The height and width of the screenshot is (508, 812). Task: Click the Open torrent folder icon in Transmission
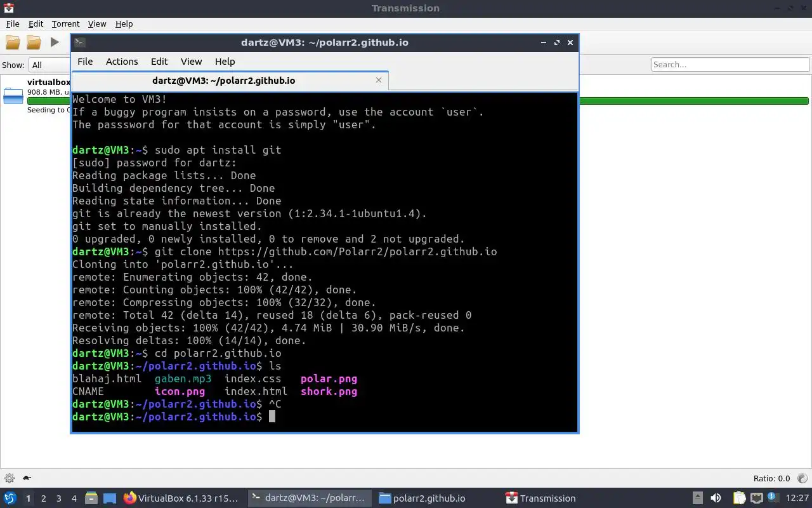13,43
